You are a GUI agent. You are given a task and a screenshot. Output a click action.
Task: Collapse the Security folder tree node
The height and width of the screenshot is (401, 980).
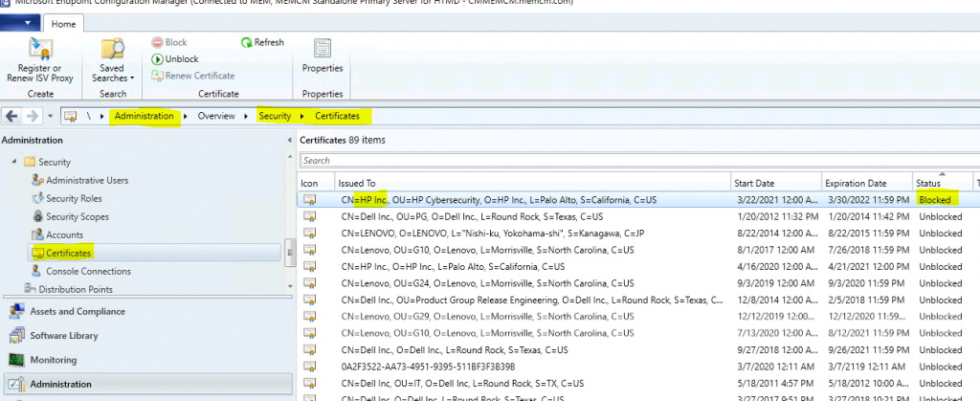pyautogui.click(x=14, y=162)
